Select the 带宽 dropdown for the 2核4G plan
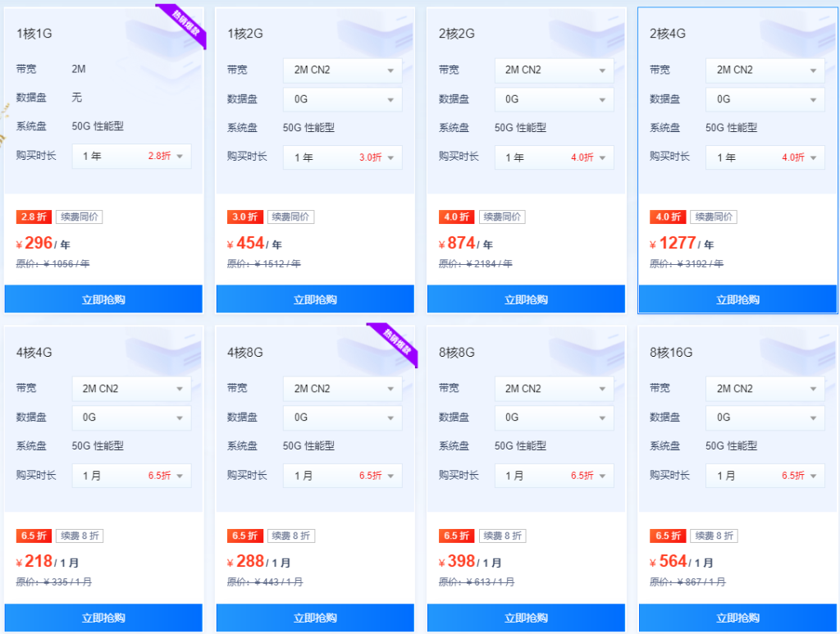Image resolution: width=840 pixels, height=634 pixels. coord(765,70)
